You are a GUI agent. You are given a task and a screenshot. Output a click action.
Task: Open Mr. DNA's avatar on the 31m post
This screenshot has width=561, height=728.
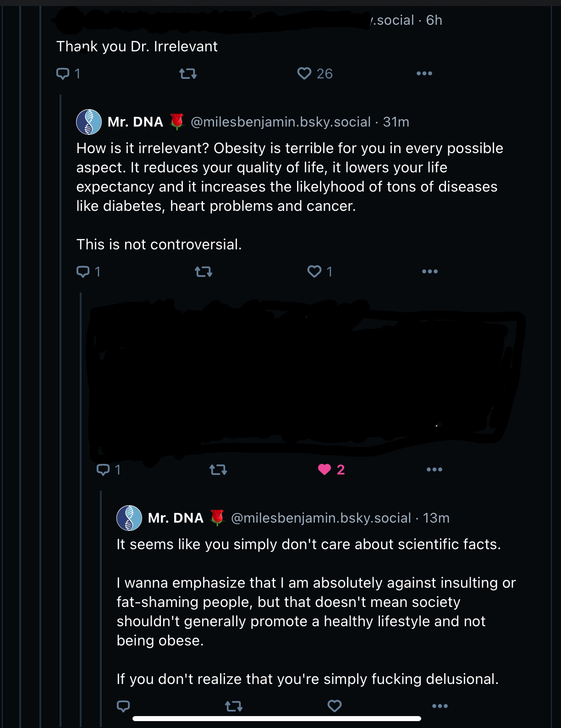point(89,122)
